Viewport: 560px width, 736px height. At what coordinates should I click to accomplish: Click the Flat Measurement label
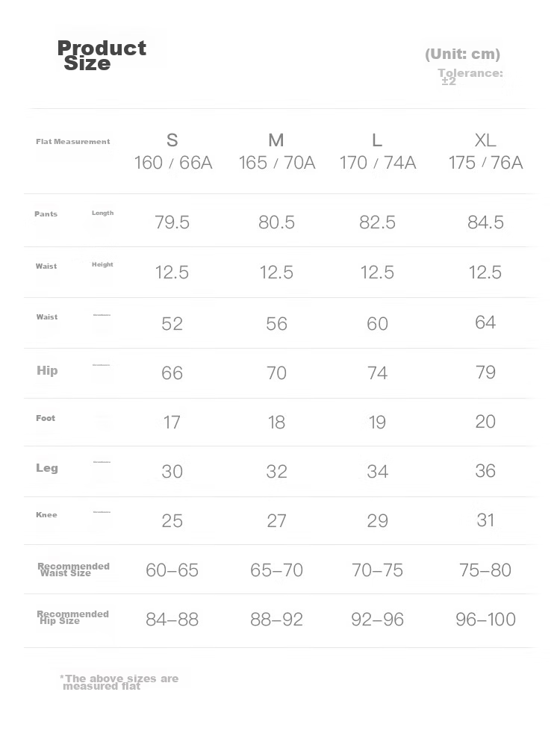(x=72, y=141)
